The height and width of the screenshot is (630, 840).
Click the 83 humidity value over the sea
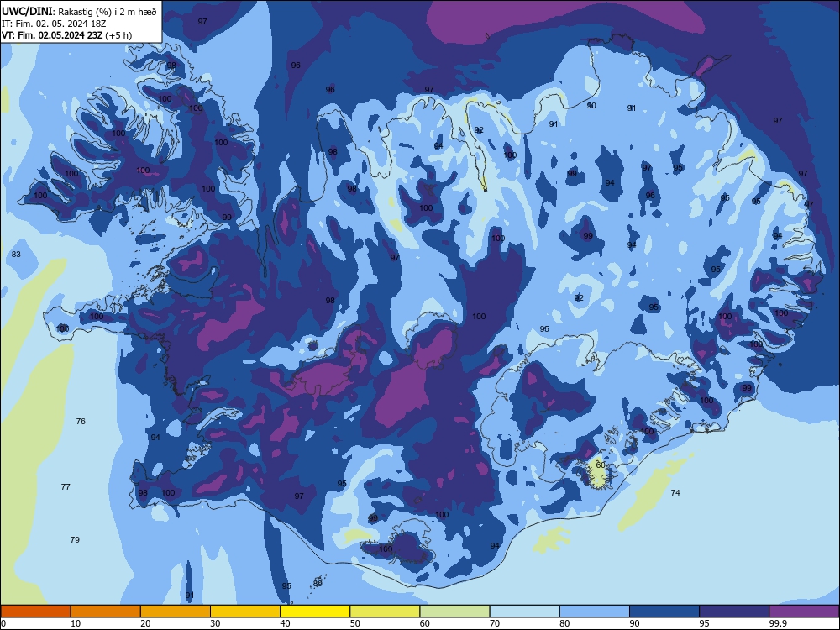coord(16,254)
